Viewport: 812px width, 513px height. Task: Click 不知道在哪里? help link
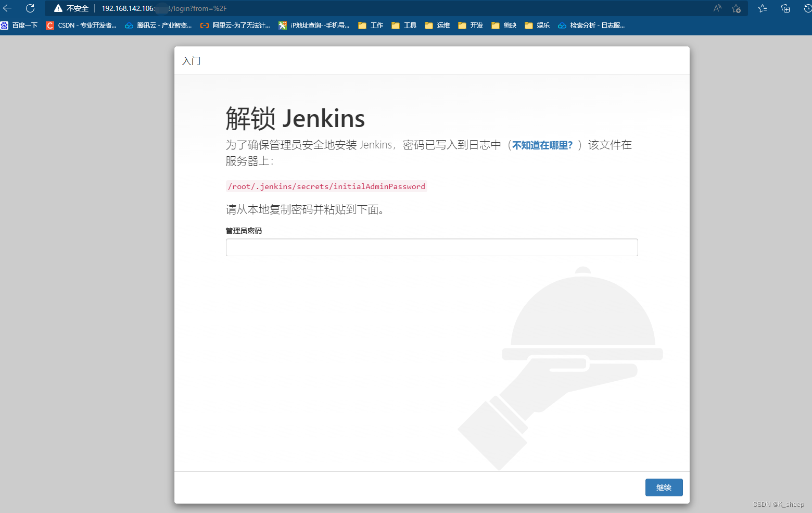click(x=542, y=145)
